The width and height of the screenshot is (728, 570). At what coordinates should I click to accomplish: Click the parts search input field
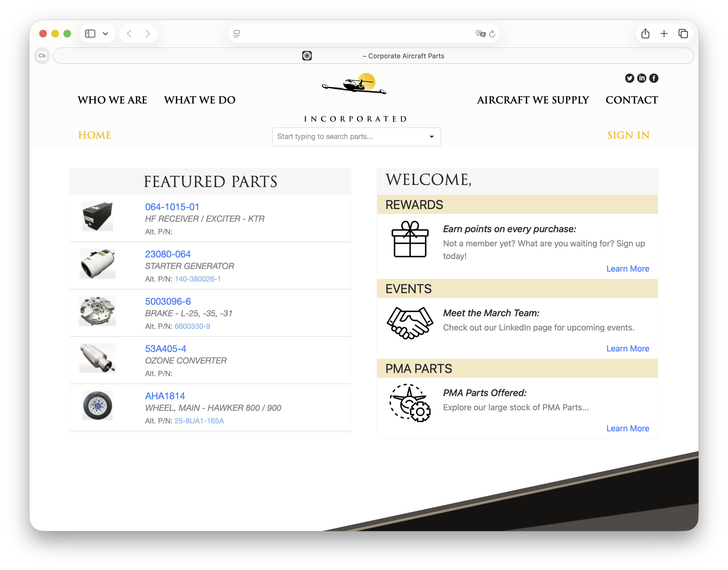pos(347,137)
